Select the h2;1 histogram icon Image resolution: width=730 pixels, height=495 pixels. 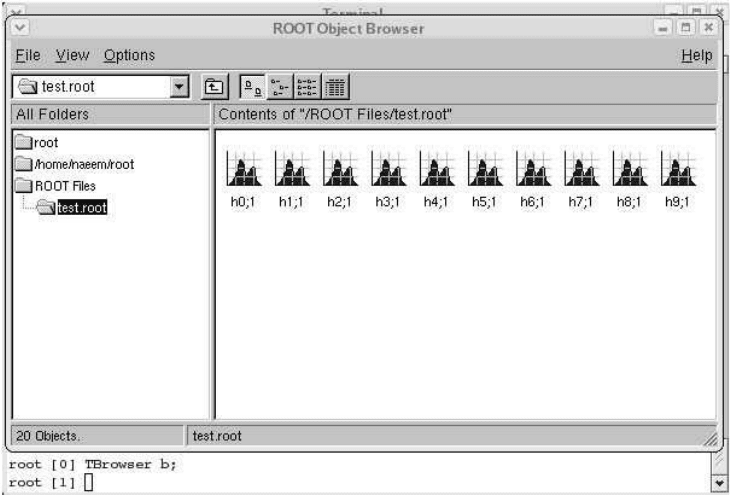click(338, 169)
